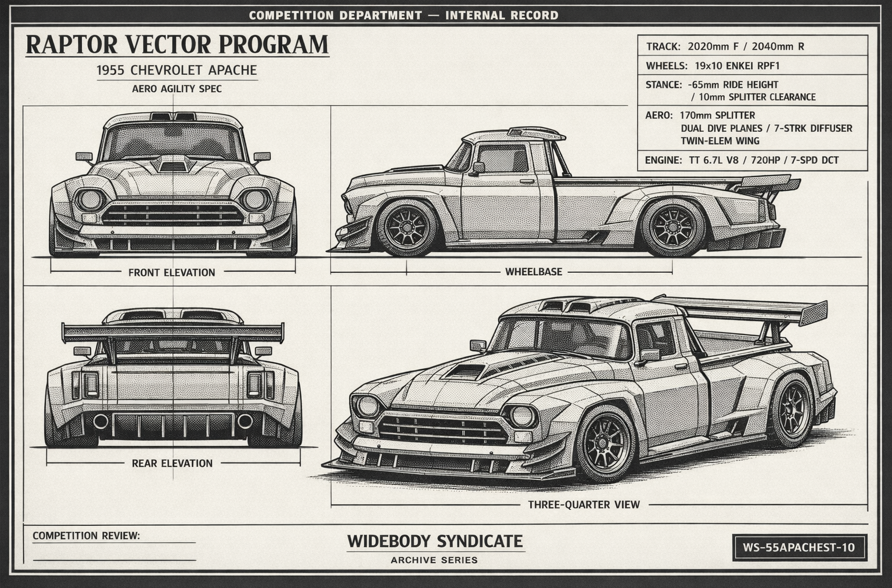Viewport: 892px width, 588px height.
Task: Click the DUAL DIVE PLANES / 7-STRK DIFFUSER line
Action: [x=767, y=128]
